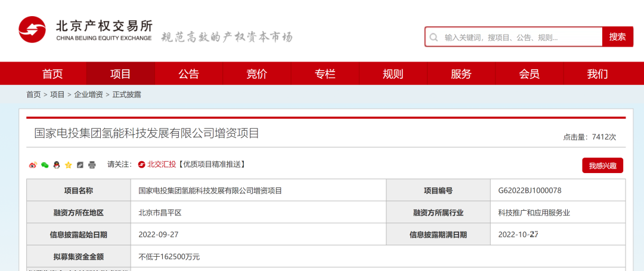Screen dimensions: 644x271
Task: Open the 首页 navigation tab
Action: tap(52, 74)
